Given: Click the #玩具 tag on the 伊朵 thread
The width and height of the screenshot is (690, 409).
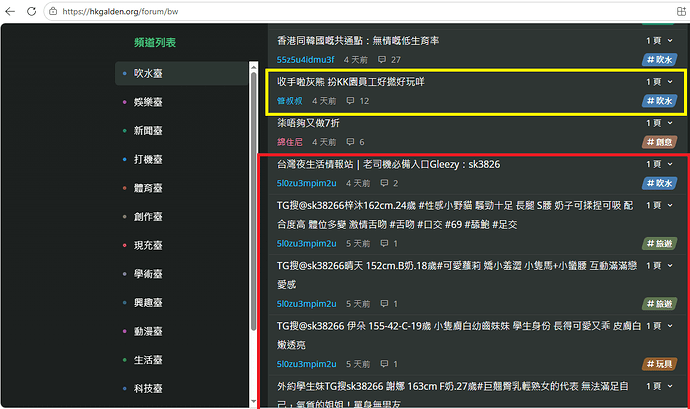Looking at the screenshot, I should [659, 364].
